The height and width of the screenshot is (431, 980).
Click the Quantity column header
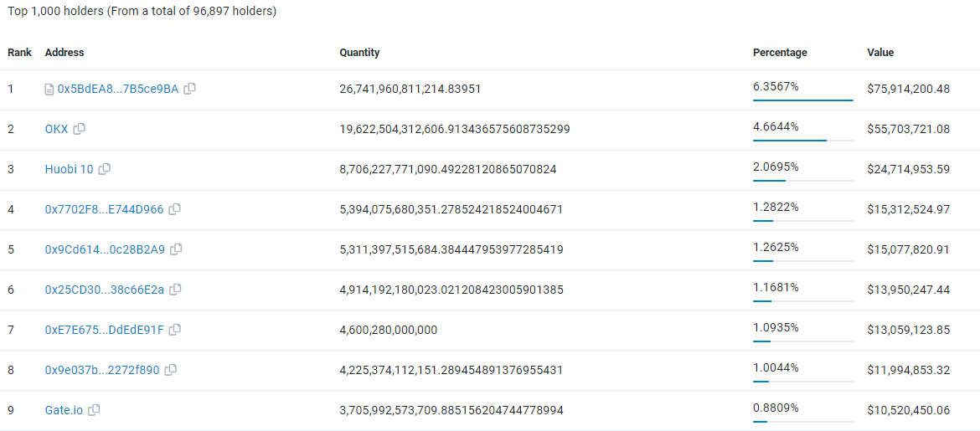pos(359,53)
